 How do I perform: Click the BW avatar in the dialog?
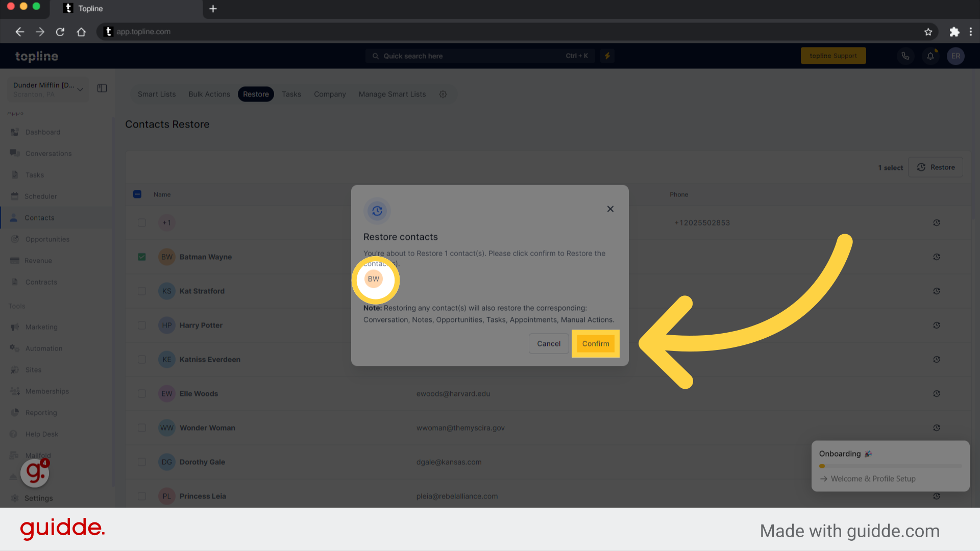tap(374, 279)
